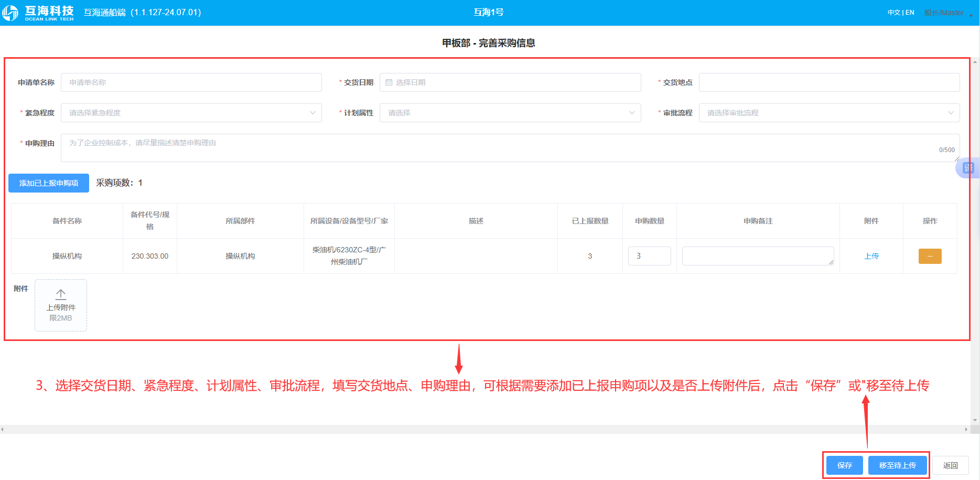The height and width of the screenshot is (480, 980).
Task: Click the 230.303.00 spare part code cell
Action: click(x=150, y=256)
